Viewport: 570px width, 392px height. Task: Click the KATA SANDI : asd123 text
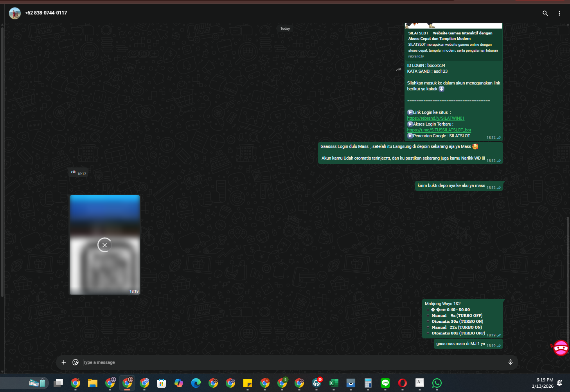427,71
